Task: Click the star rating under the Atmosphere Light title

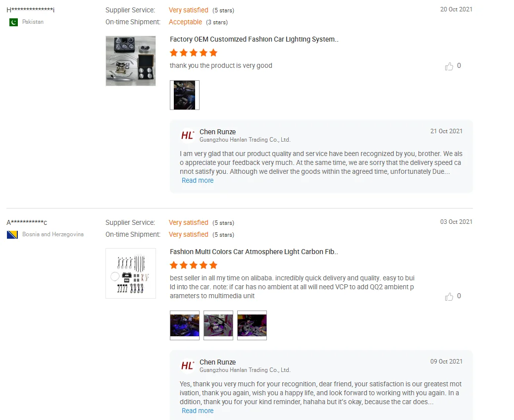Action: coord(194,265)
